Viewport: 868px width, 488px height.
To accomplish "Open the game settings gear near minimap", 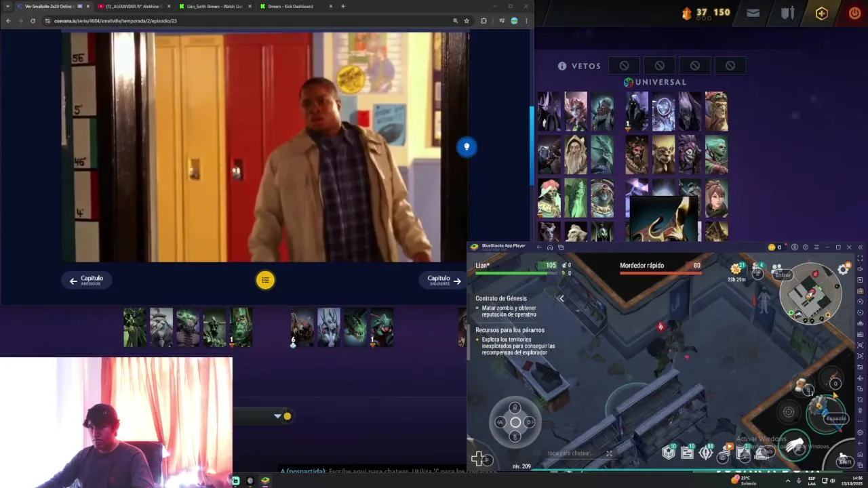I will 844,269.
